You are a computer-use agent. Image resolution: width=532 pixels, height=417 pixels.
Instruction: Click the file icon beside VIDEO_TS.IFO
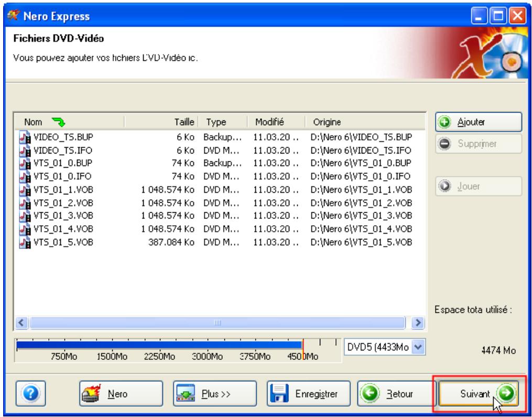point(25,150)
